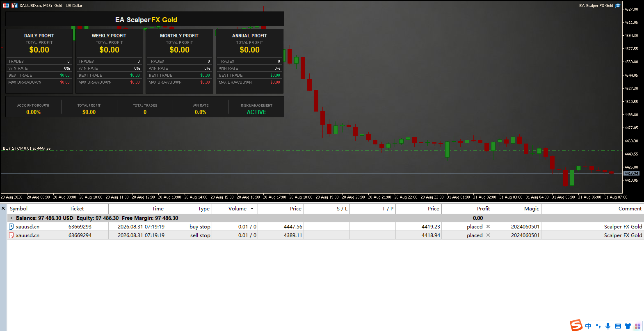The width and height of the screenshot is (644, 331).
Task: Click the Balance summary row
Action: [325, 218]
